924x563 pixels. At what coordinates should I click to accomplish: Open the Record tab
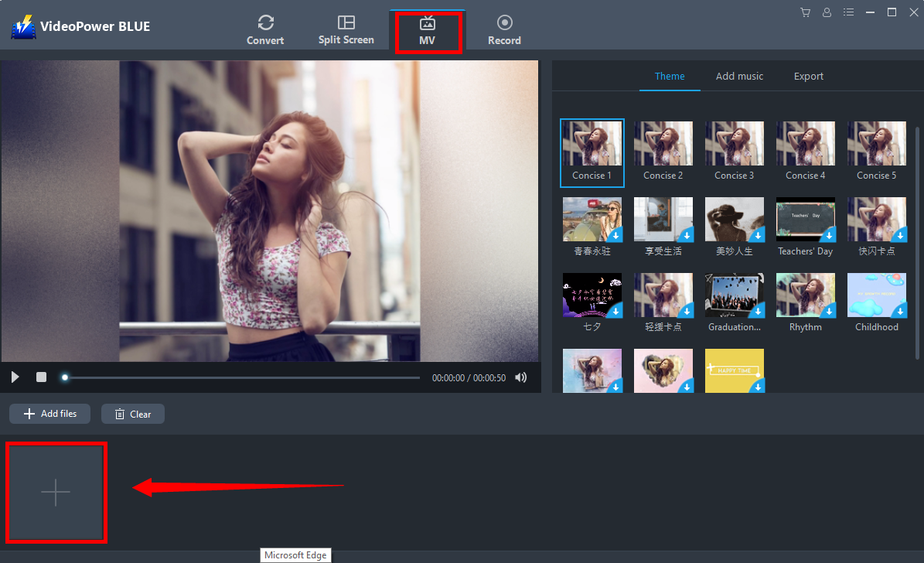click(x=504, y=30)
